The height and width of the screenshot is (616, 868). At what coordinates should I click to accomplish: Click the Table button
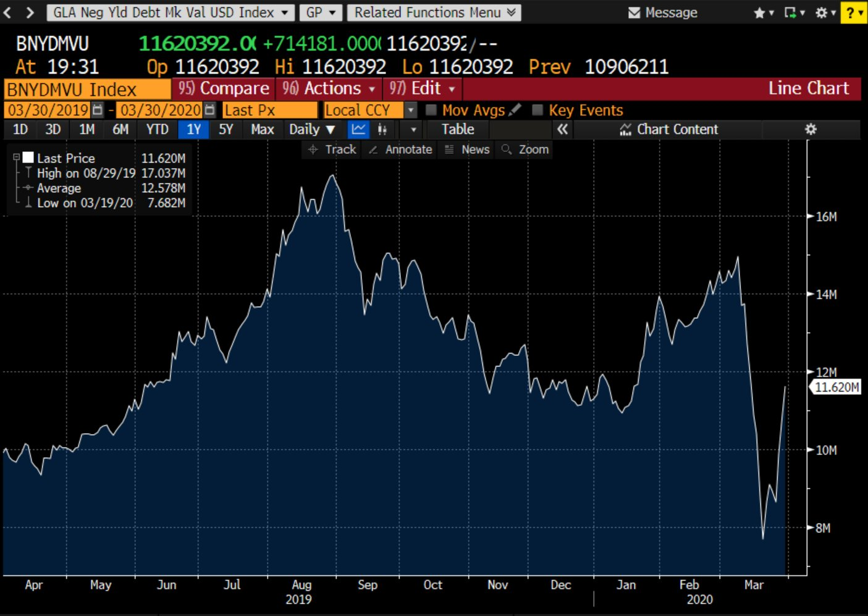tap(458, 129)
